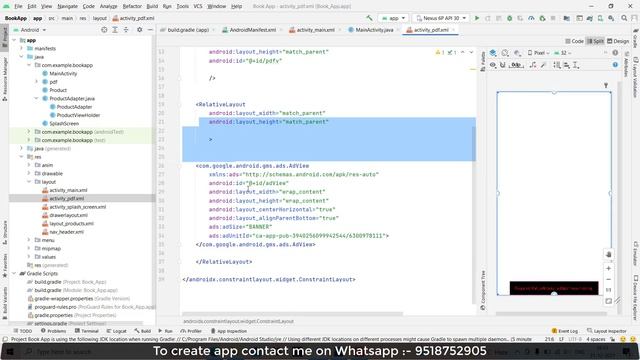640x360 pixels.
Task: Select the pan hand tool in preview
Action: [608, 254]
